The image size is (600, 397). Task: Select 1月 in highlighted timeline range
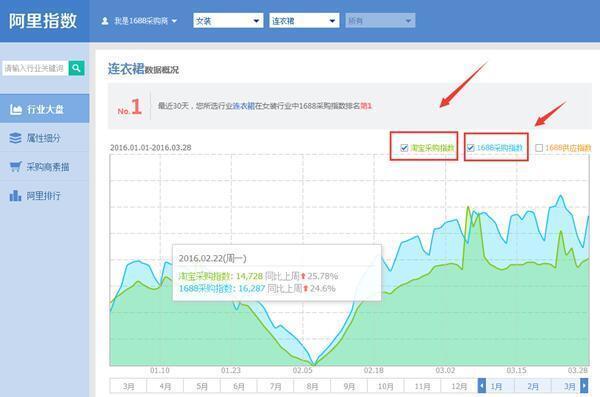(x=496, y=386)
